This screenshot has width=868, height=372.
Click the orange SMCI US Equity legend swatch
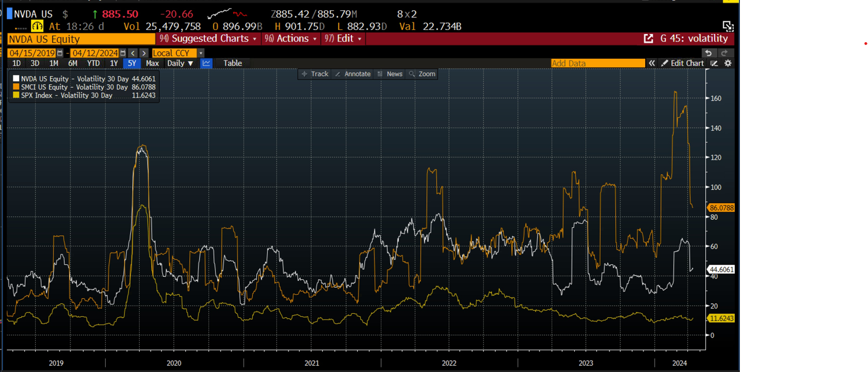(17, 87)
